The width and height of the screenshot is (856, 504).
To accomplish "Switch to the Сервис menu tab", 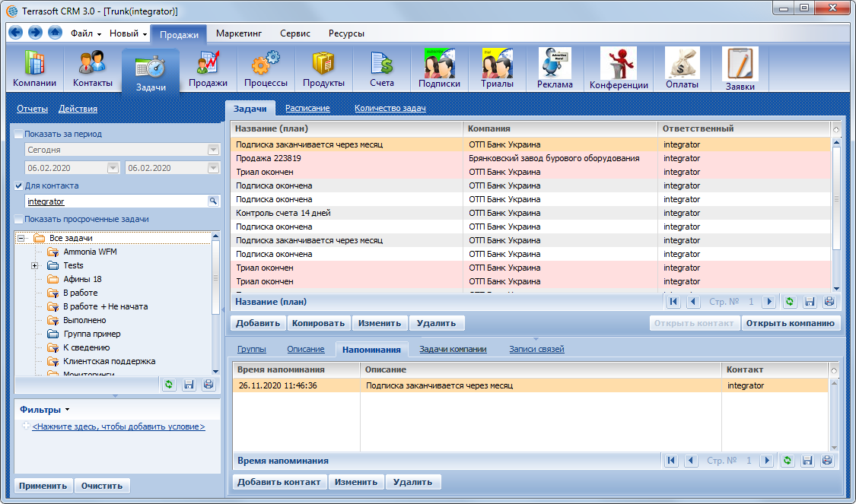I will click(295, 33).
